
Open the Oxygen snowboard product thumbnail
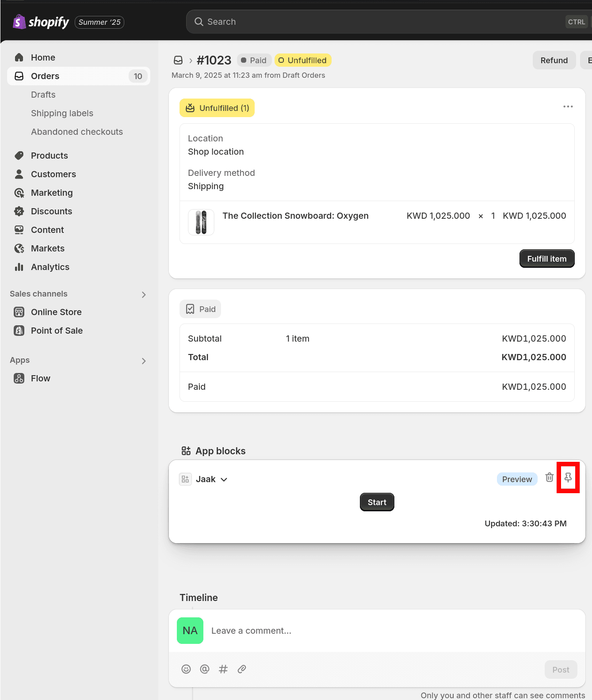201,222
